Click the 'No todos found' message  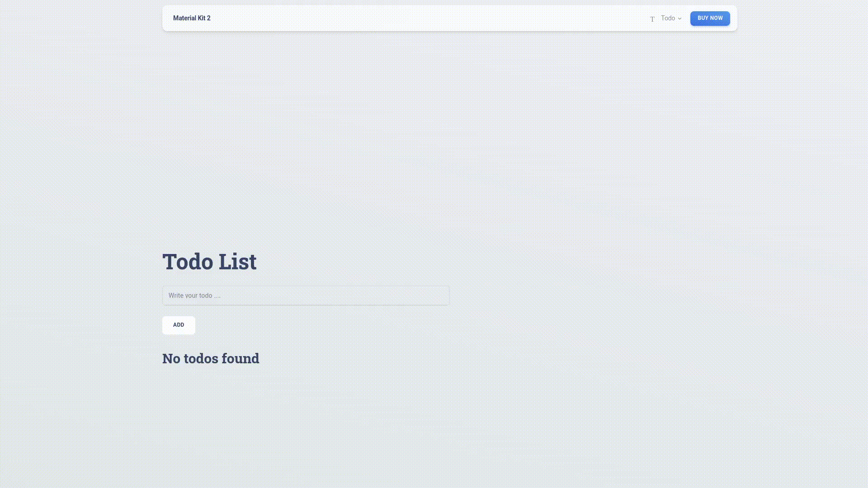pyautogui.click(x=211, y=358)
